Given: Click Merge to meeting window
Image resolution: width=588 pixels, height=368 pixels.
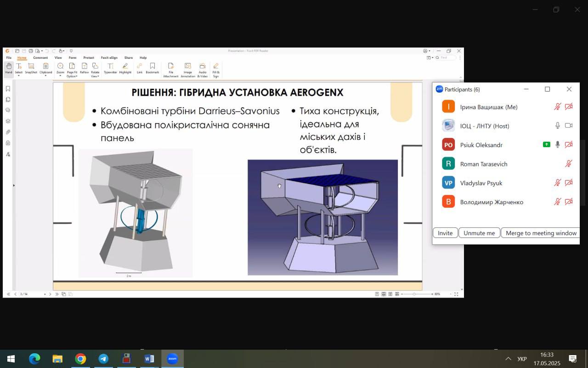Looking at the screenshot, I should tap(541, 233).
